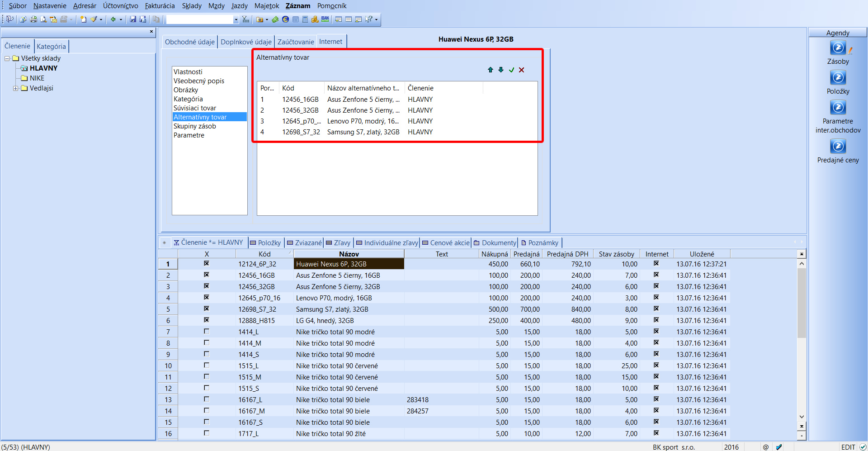Open the Položky agenda icon
The width and height of the screenshot is (868, 451).
(x=838, y=77)
